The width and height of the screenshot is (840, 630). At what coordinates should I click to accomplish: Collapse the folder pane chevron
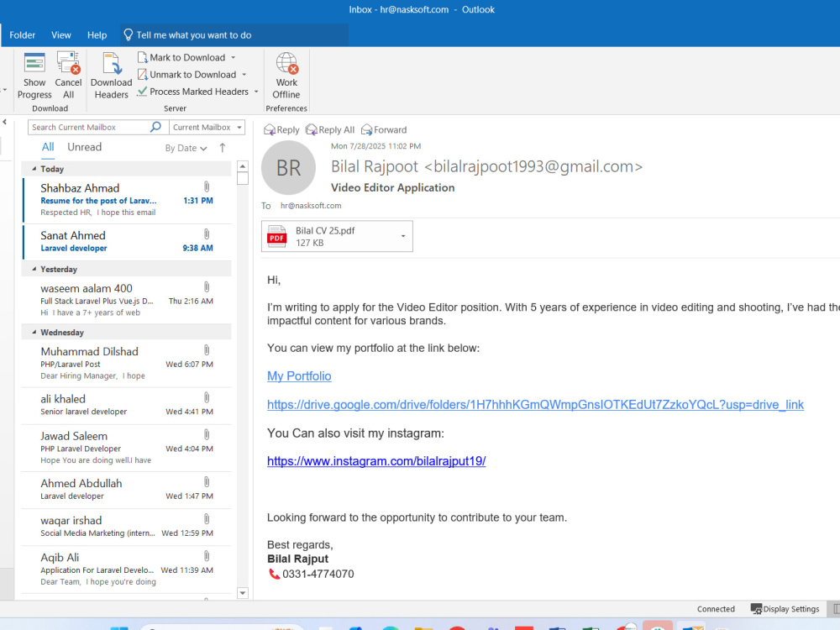click(4, 122)
